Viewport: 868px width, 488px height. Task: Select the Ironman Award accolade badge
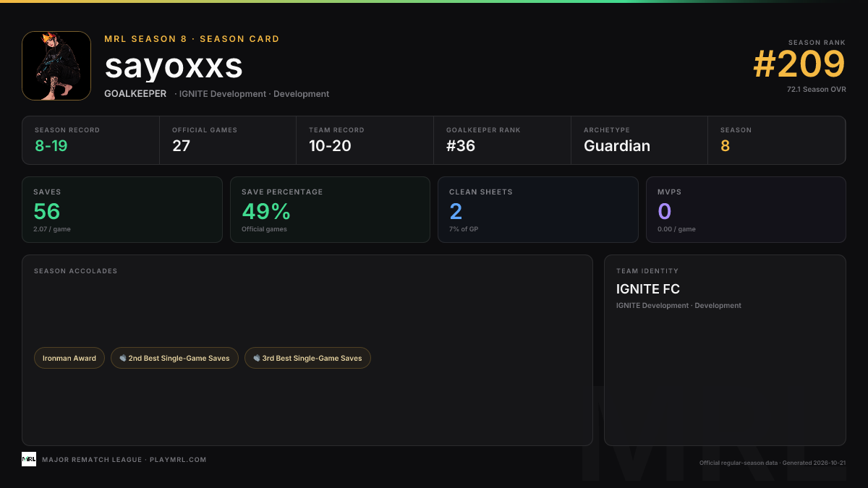(69, 358)
